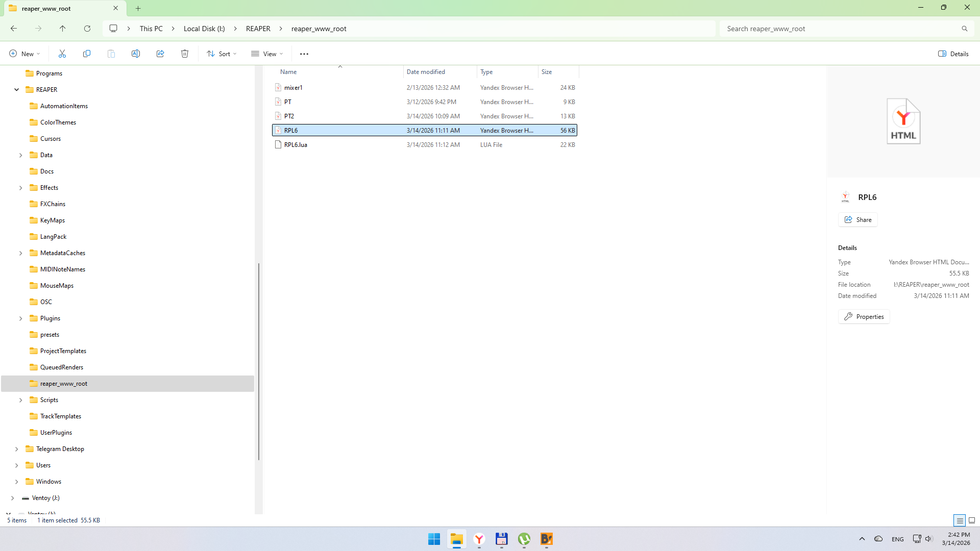Collapse the REAPER folder in tree
The height and width of the screenshot is (551, 980).
(17, 90)
